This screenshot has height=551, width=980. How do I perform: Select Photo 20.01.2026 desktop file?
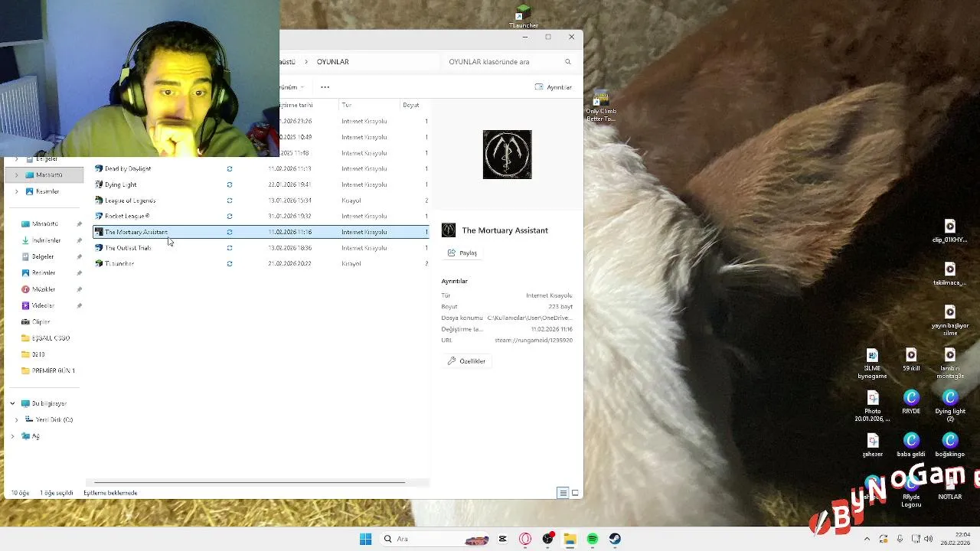872,406
